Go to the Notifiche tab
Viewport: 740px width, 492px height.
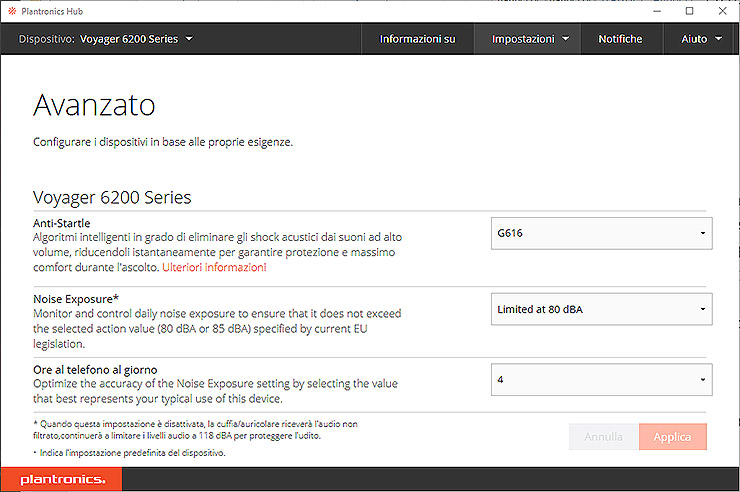[x=620, y=39]
